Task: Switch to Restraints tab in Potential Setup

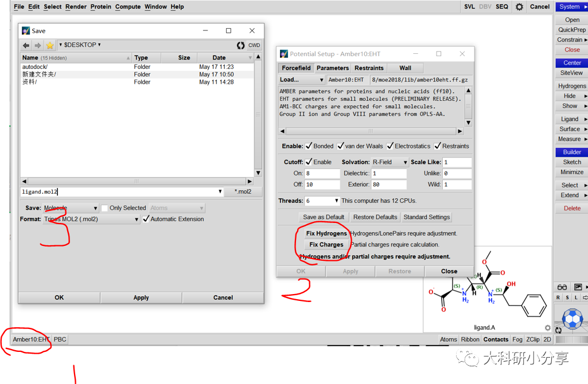Action: click(x=369, y=68)
